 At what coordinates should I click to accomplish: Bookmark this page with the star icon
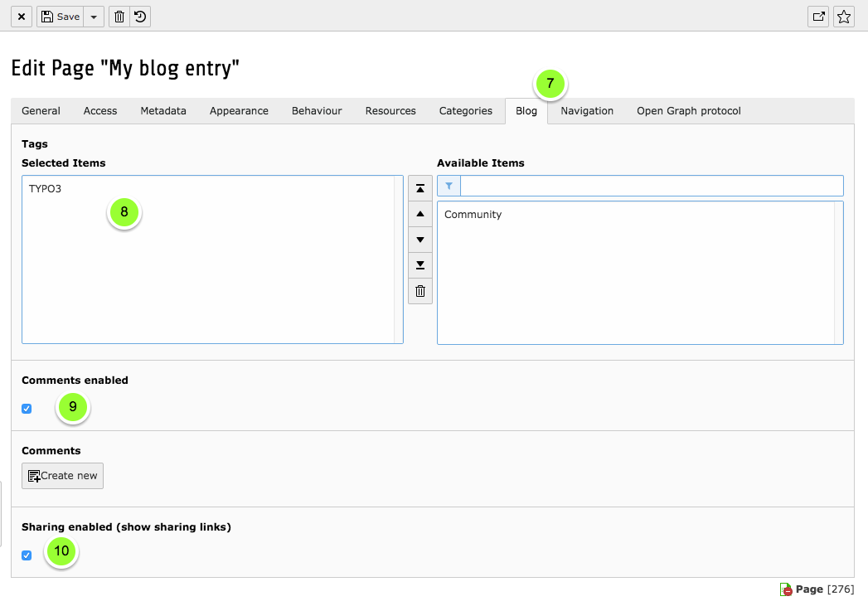(844, 17)
